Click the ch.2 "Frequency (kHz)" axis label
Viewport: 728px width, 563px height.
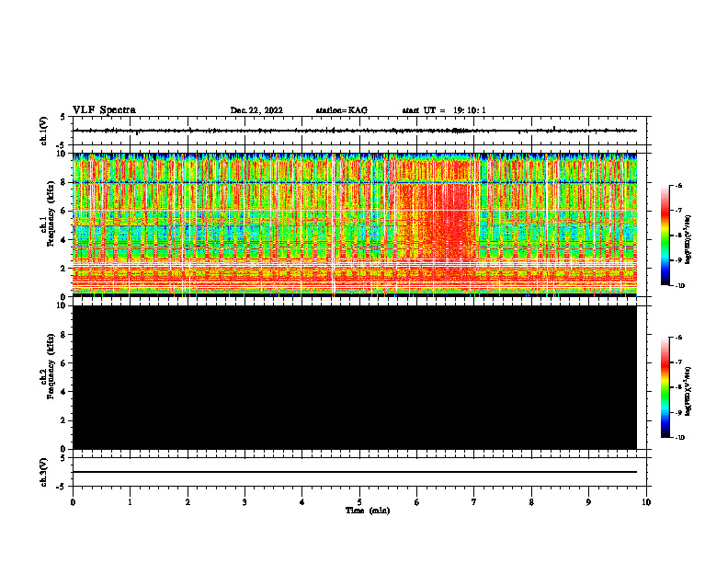[51, 366]
